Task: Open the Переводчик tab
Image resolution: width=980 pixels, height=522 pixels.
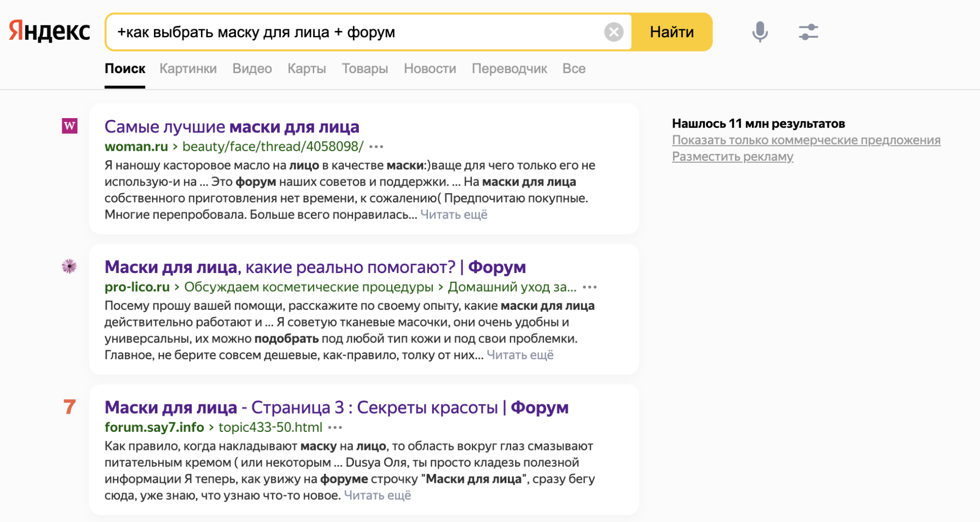Action: click(509, 69)
